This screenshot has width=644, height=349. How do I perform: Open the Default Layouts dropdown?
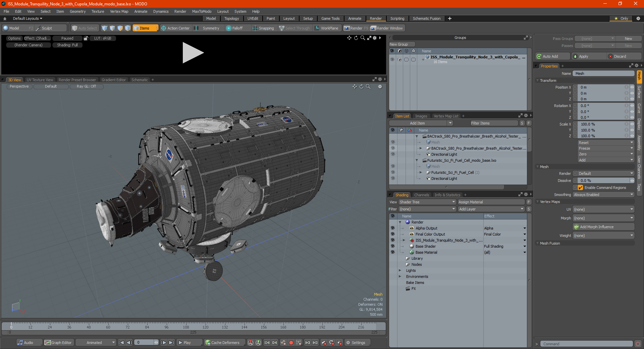[28, 18]
